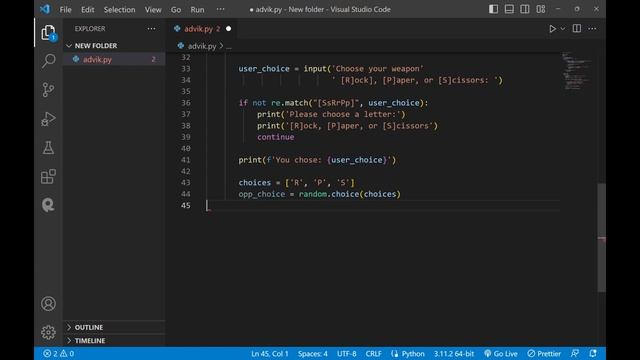640x360 pixels.
Task: Click Go Live in status bar
Action: pos(501,353)
